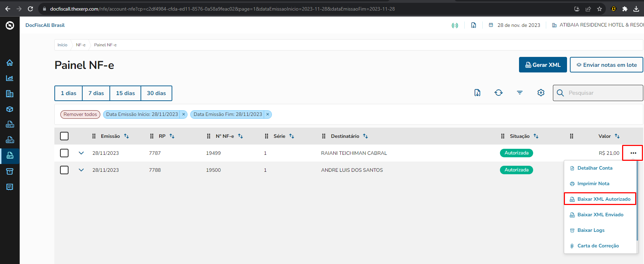This screenshot has height=264, width=644.
Task: Click Remover todos filters button
Action: 80,115
